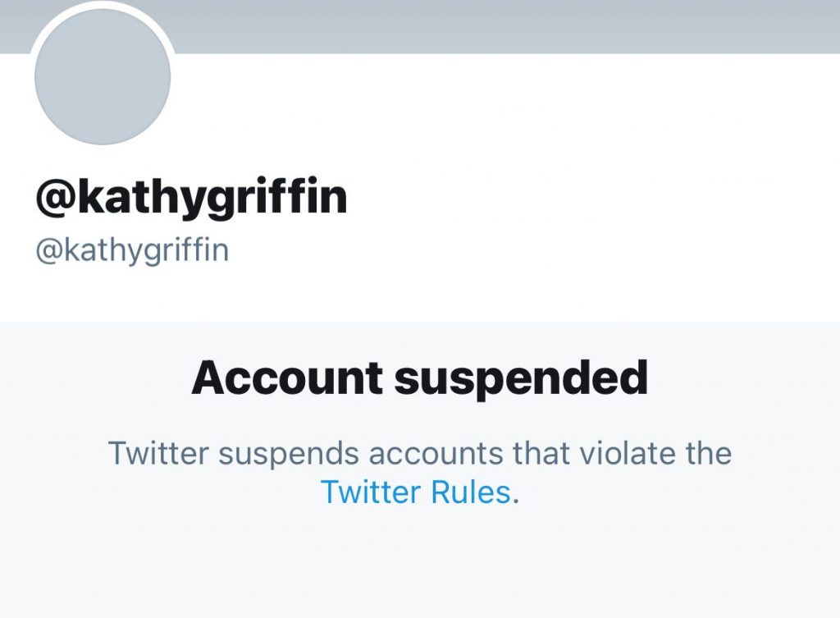Click the suspension explanation sentence's first line

[x=420, y=453]
